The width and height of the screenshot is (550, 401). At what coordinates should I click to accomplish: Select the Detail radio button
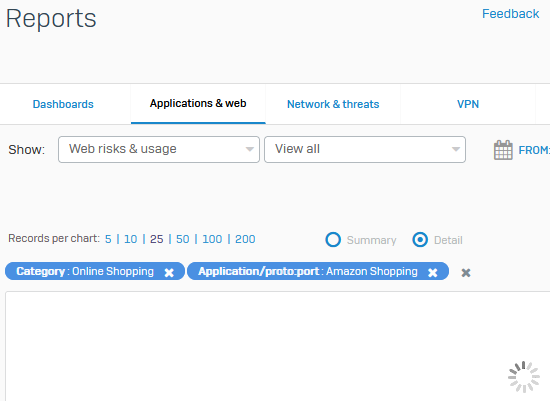tap(420, 240)
